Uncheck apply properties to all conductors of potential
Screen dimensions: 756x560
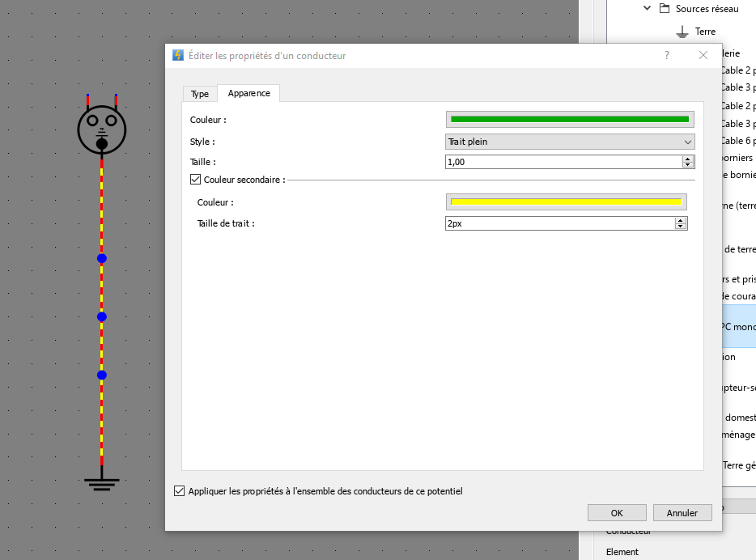(x=179, y=491)
